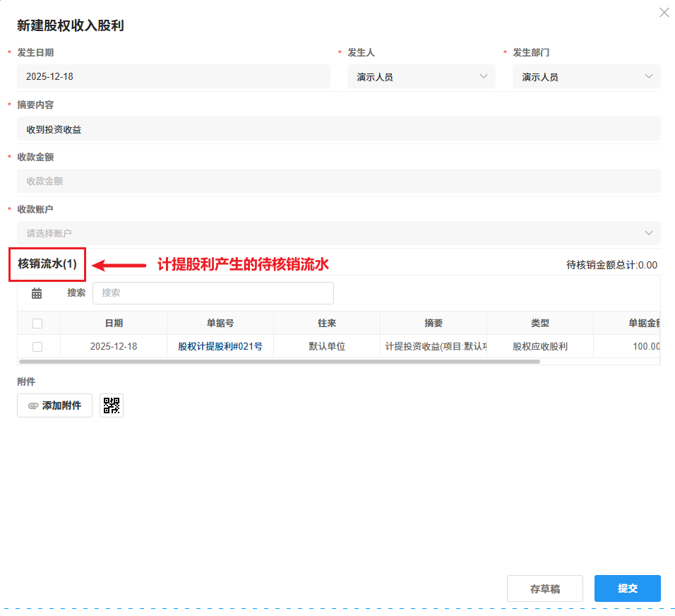Open the 发生部门 dropdown showing 演示人员
The image size is (675, 616).
click(586, 76)
